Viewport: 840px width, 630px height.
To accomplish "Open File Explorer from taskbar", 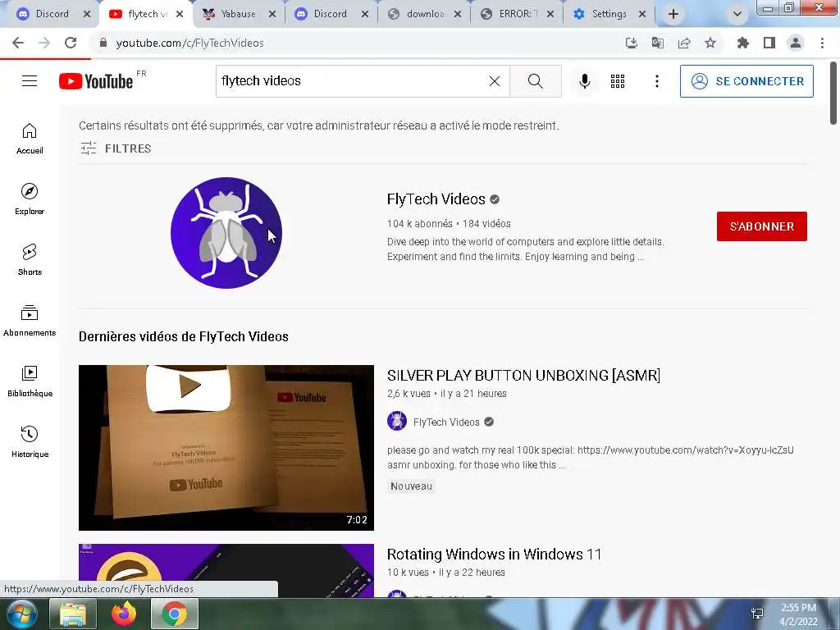I will [73, 614].
